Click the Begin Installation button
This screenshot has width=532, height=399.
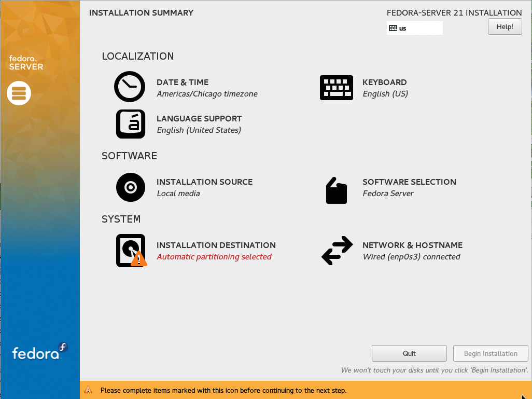(491, 353)
